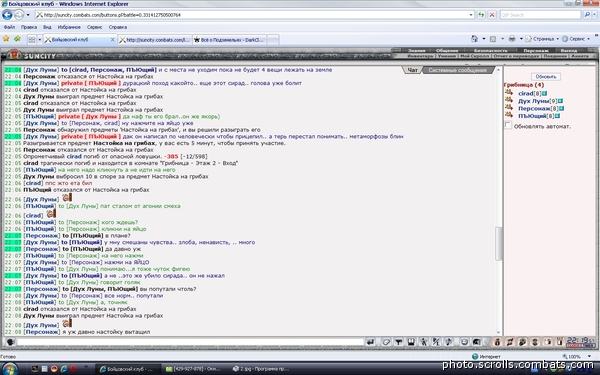
Task: Open the Вид menu
Action: [x=47, y=27]
